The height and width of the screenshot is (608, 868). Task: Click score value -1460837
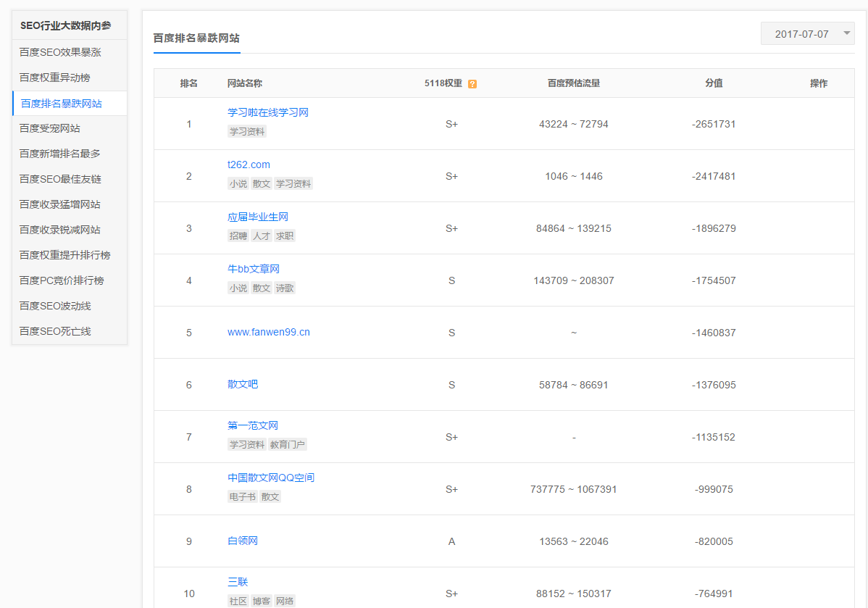[x=714, y=333]
